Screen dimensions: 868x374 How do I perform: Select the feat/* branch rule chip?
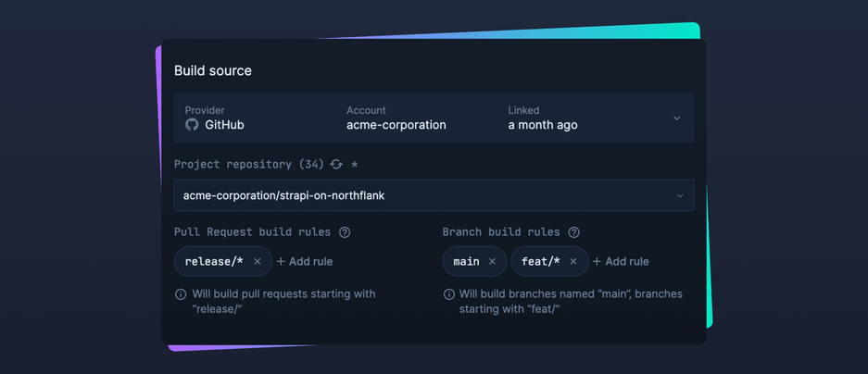tap(549, 261)
